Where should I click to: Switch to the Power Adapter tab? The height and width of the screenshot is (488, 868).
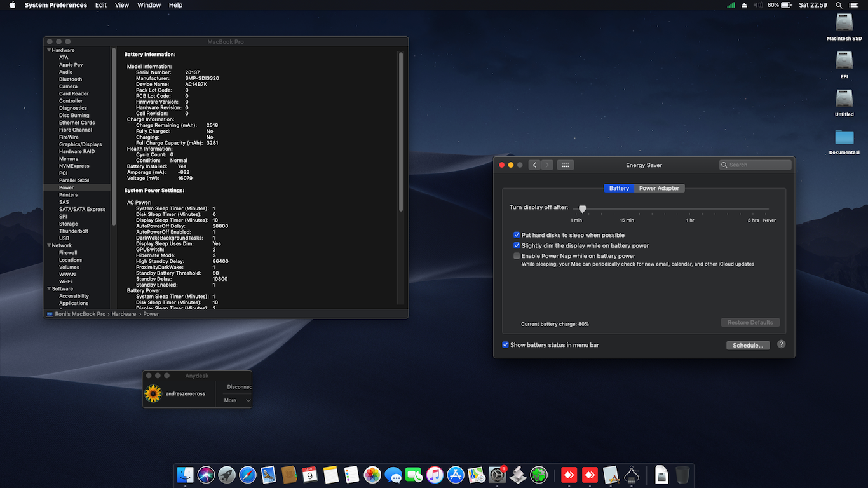[659, 188]
